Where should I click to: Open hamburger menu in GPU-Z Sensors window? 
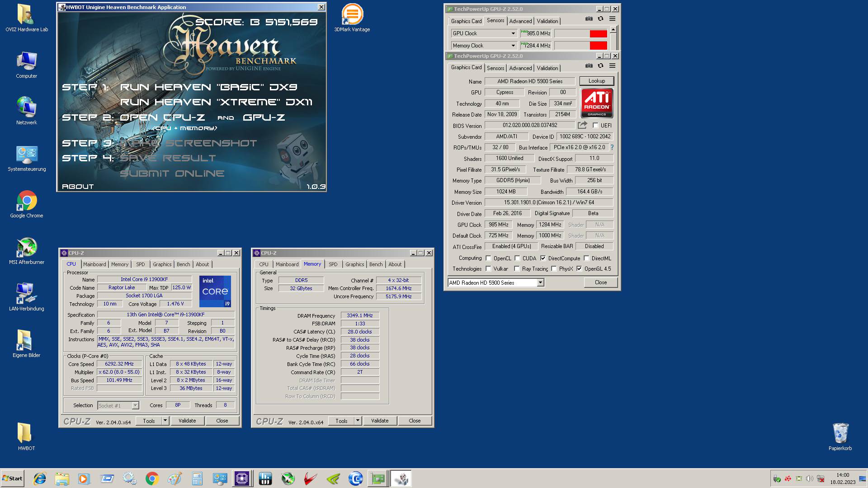tap(612, 19)
